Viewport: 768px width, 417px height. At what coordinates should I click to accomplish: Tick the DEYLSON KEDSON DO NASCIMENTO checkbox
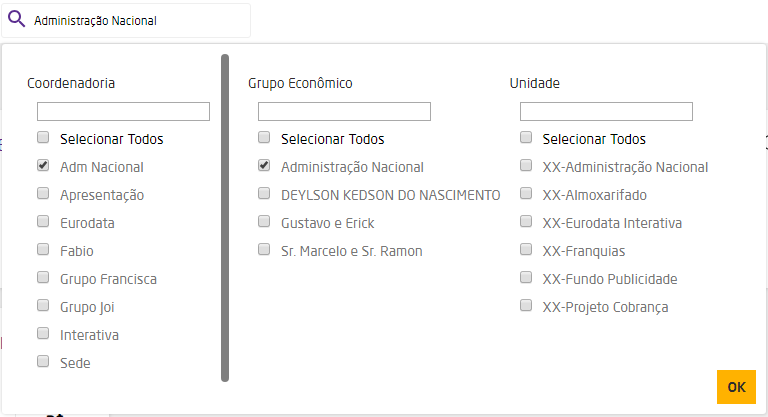(x=264, y=194)
